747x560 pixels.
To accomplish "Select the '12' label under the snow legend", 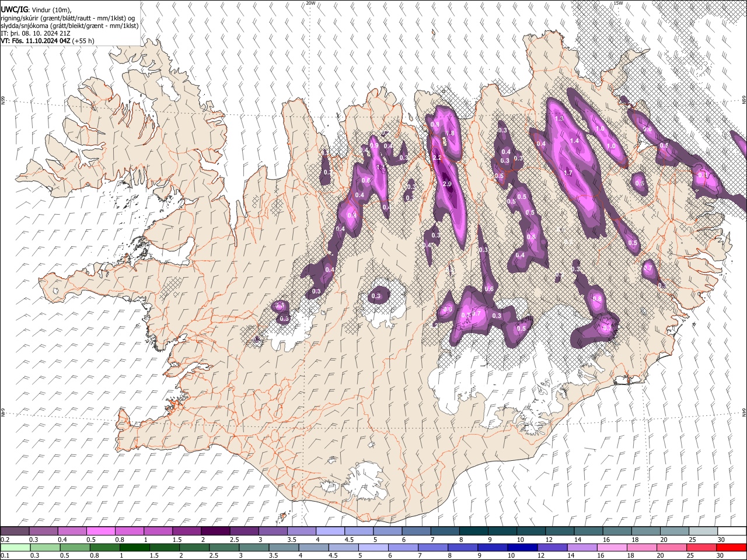I will 549,540.
